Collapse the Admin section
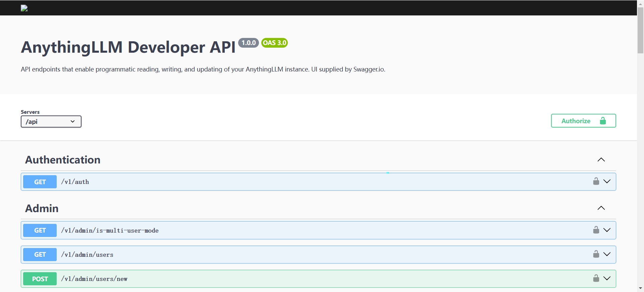Screen dimensions: 644x292 pos(601,208)
